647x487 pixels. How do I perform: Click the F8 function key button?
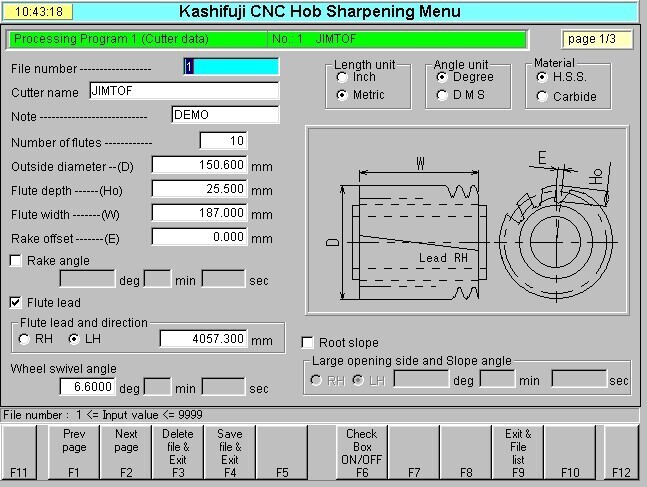[x=466, y=452]
